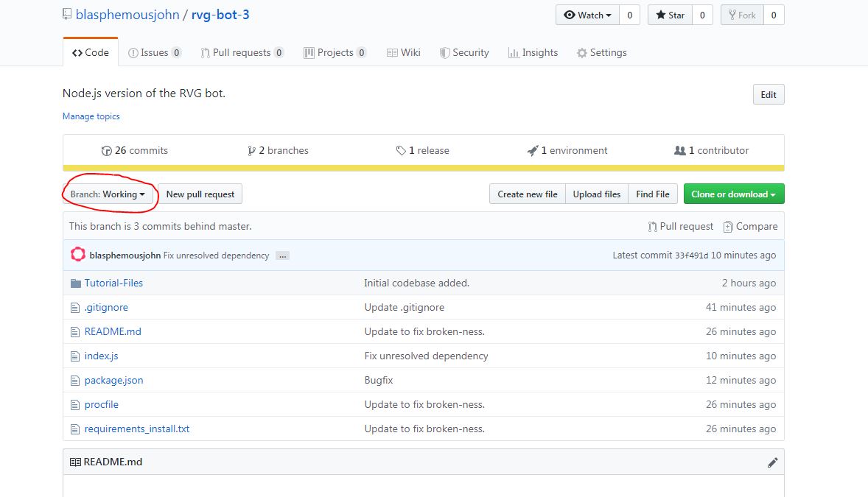Click the Fork count number
The height and width of the screenshot is (497, 868).
click(774, 15)
